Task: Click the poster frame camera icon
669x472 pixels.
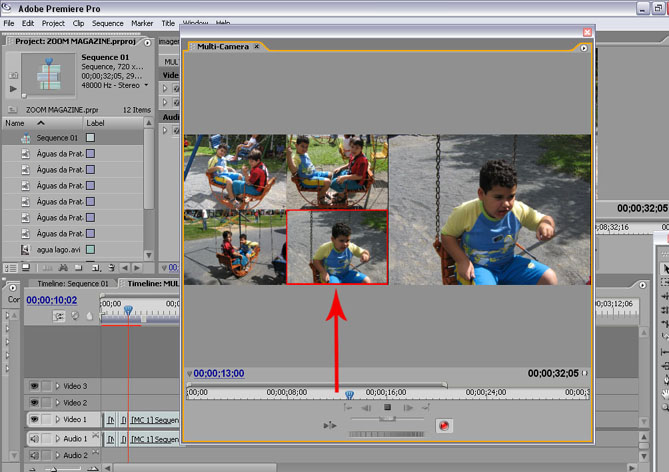Action: pos(12,74)
